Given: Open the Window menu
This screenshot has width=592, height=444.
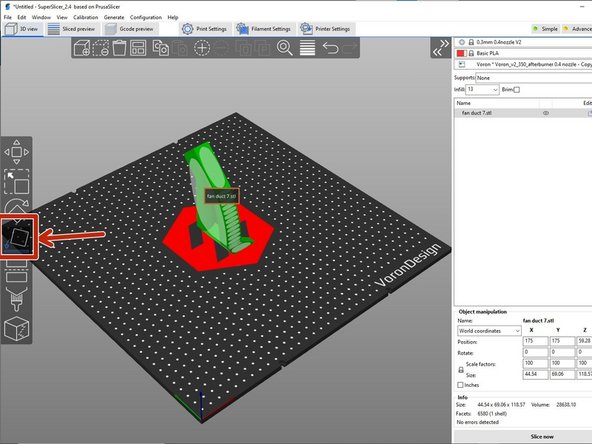Looking at the screenshot, I should pos(41,17).
